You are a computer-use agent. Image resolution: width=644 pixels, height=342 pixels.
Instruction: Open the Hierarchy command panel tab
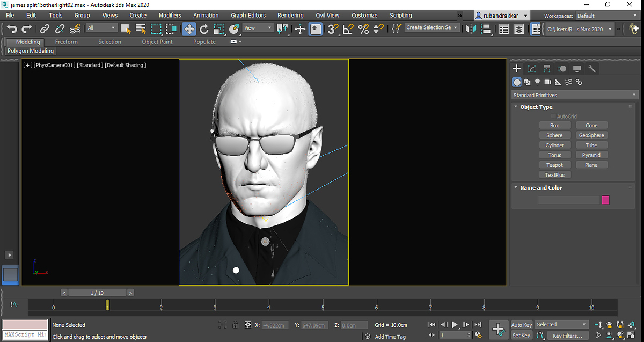pyautogui.click(x=547, y=69)
